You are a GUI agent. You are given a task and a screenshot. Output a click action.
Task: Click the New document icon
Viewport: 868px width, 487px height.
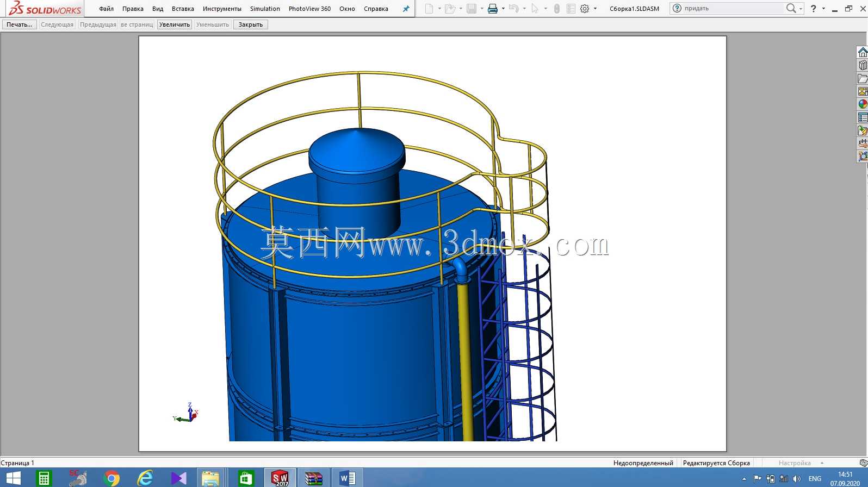click(x=429, y=9)
